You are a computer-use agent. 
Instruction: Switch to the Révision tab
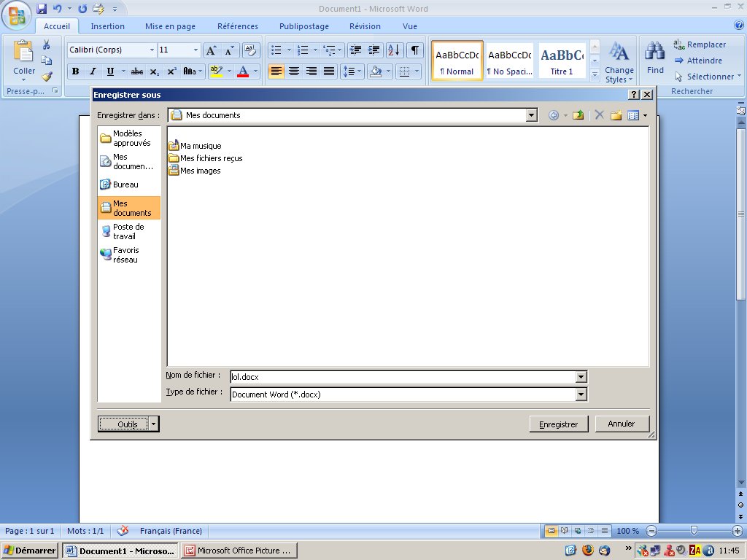coord(365,26)
